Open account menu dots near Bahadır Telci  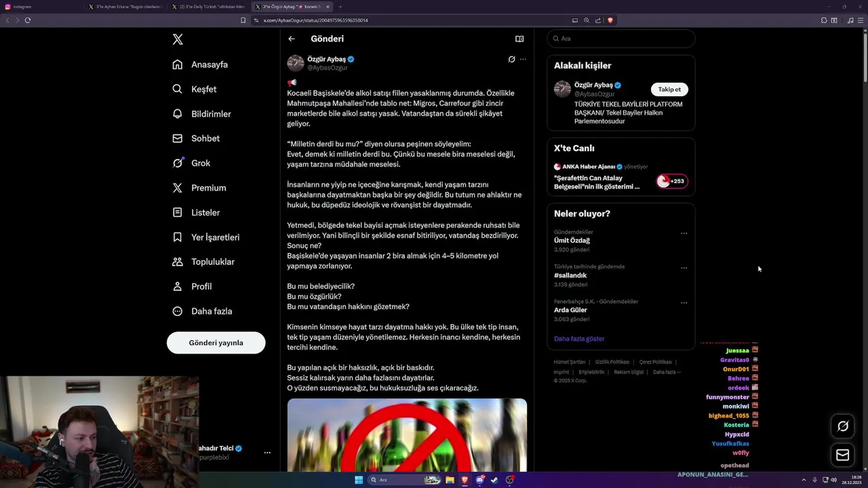(267, 452)
